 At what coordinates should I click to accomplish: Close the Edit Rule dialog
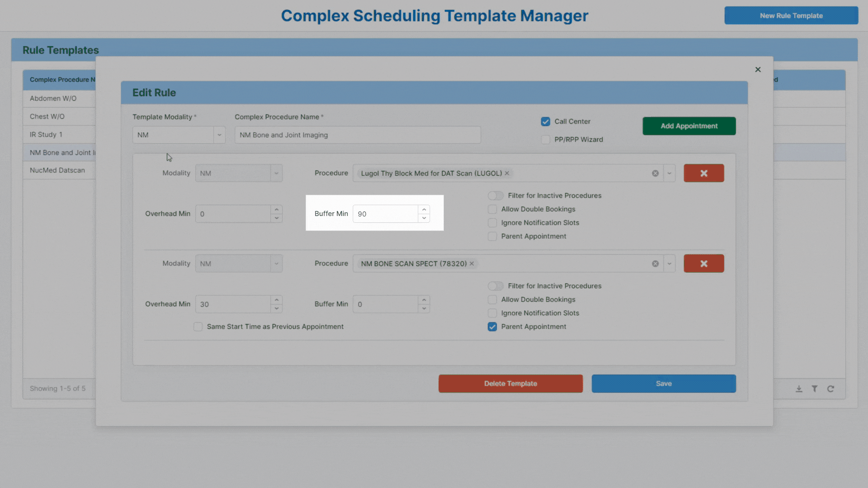tap(758, 70)
